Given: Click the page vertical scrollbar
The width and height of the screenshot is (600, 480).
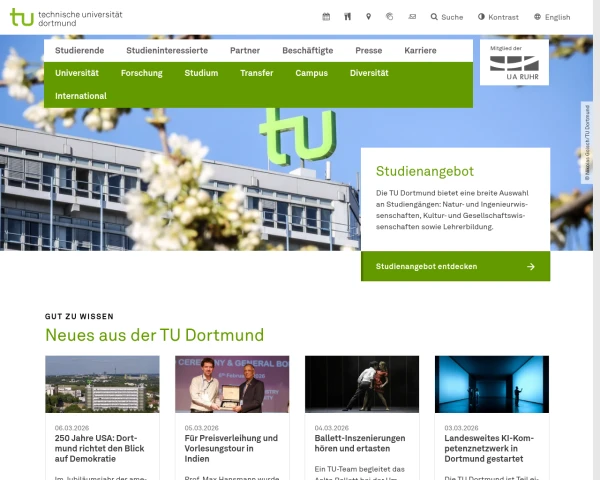Looking at the screenshot, I should pyautogui.click(x=597, y=240).
